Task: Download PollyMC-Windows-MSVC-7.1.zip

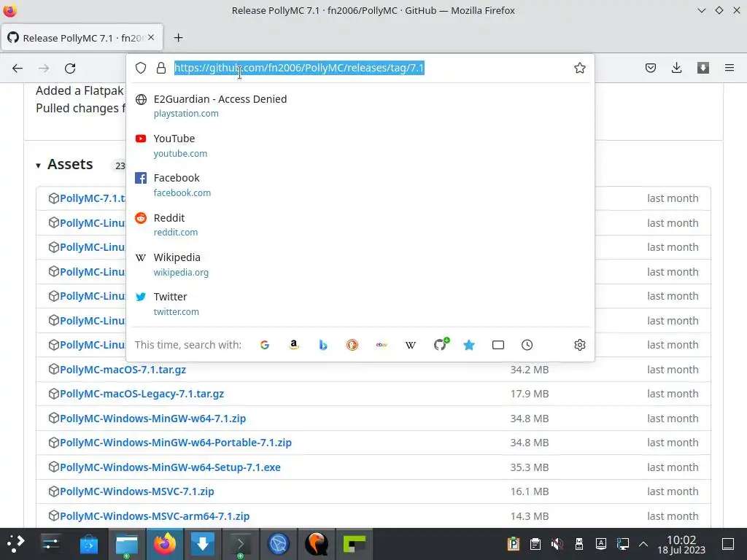Action: [x=137, y=491]
